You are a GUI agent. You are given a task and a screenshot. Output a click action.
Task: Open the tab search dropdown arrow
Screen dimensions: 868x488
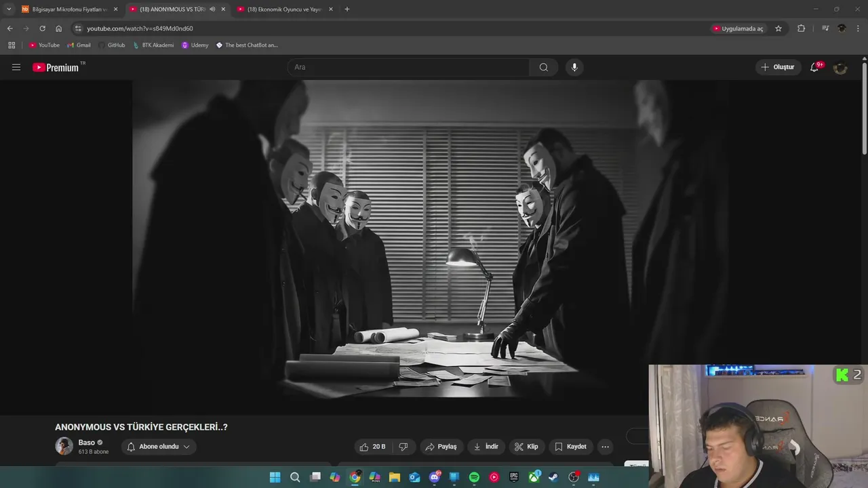click(9, 9)
